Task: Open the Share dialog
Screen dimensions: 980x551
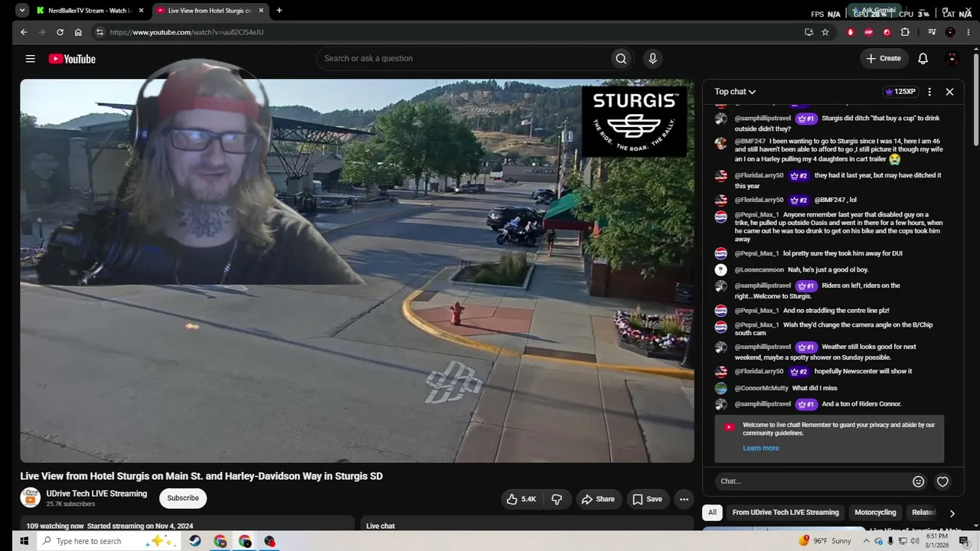Action: pos(598,499)
